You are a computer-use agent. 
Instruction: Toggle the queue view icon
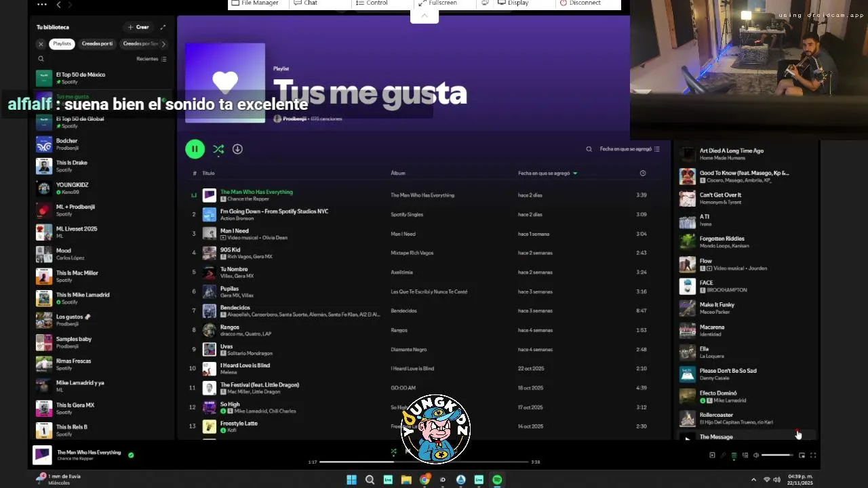tap(734, 455)
